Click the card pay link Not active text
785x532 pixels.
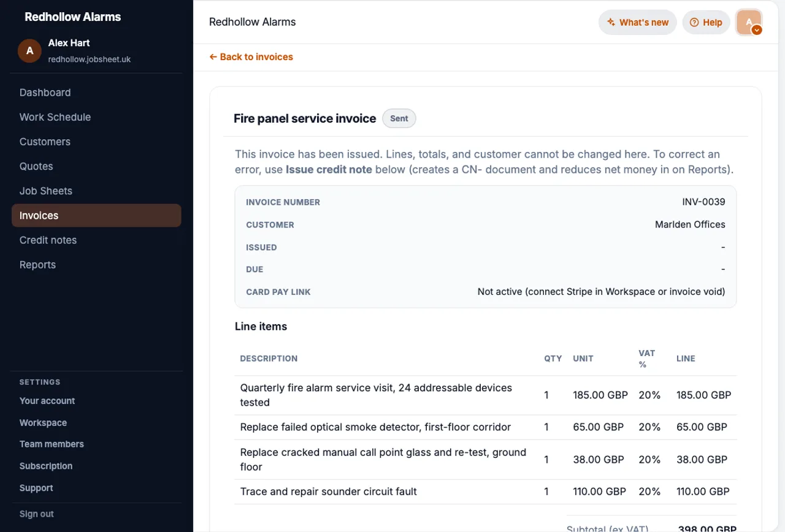coord(601,292)
